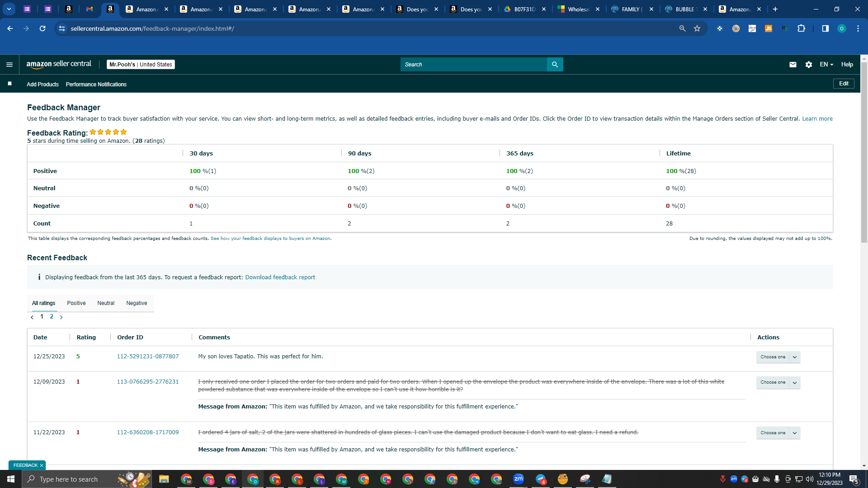Select the Positive tab
Image resolution: width=868 pixels, height=488 pixels.
click(x=76, y=303)
